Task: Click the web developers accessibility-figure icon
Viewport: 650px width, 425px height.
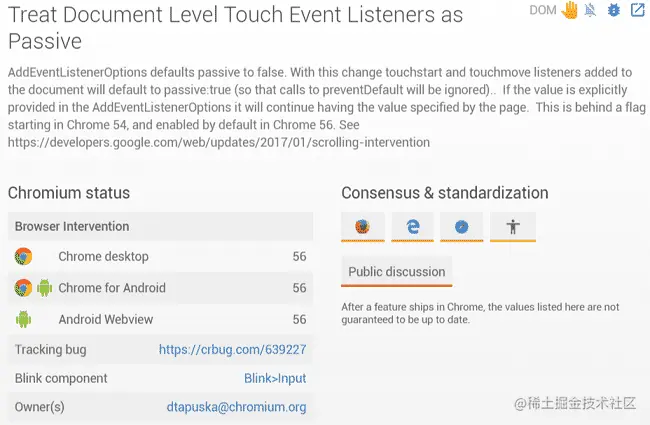Action: click(513, 227)
